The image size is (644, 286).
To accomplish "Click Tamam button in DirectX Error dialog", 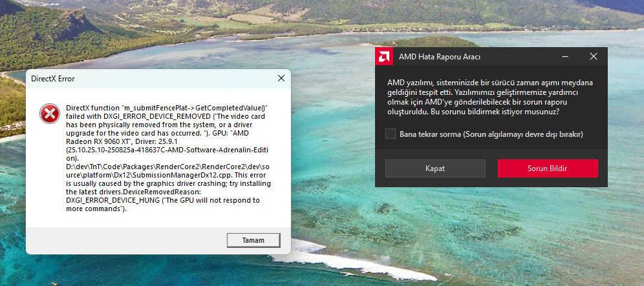I will 253,240.
